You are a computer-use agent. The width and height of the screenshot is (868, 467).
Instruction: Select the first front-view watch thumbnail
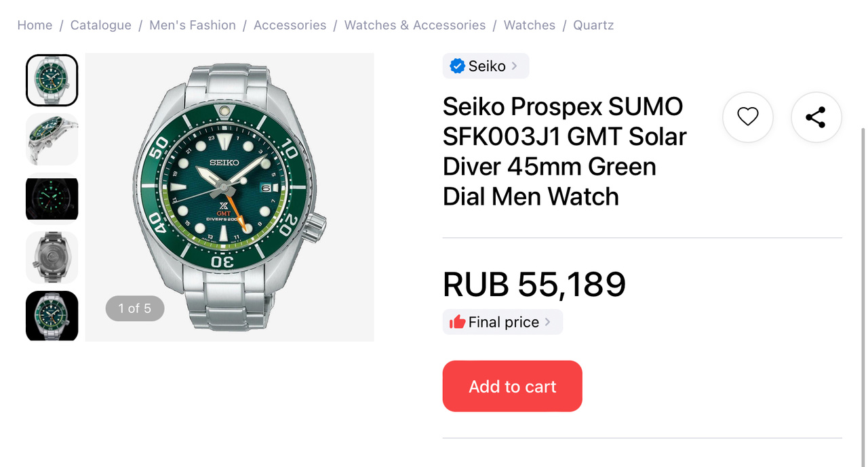click(x=52, y=80)
